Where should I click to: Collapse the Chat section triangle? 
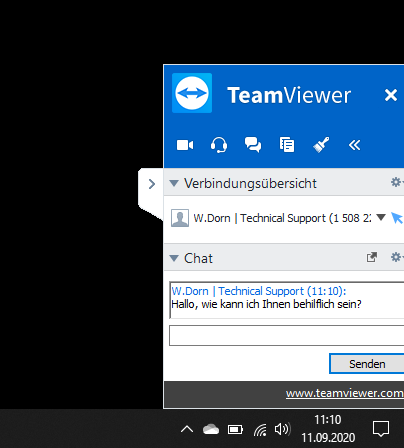[174, 258]
